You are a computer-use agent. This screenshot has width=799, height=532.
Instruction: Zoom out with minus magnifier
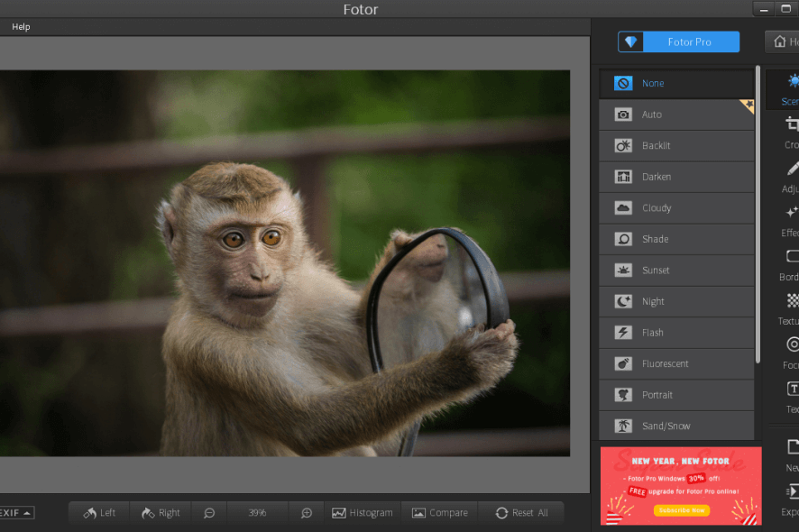tap(209, 513)
